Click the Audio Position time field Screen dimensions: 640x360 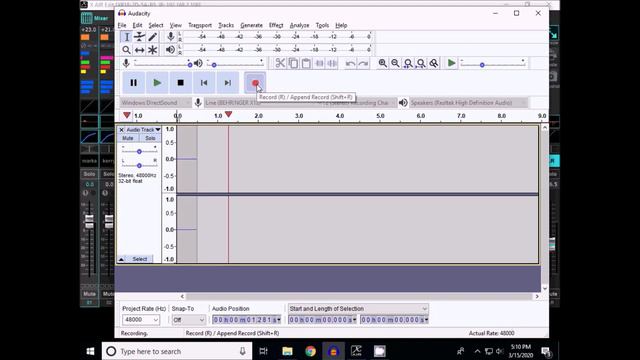coord(246,320)
